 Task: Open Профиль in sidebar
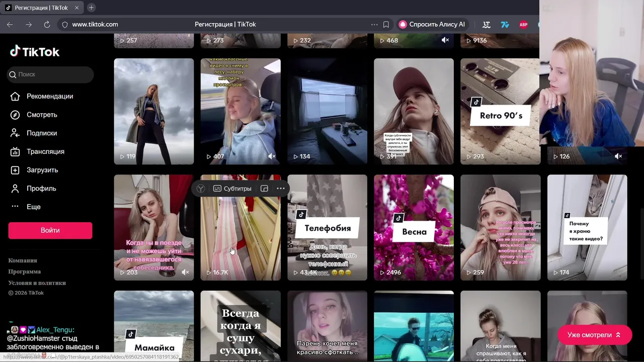34,189
